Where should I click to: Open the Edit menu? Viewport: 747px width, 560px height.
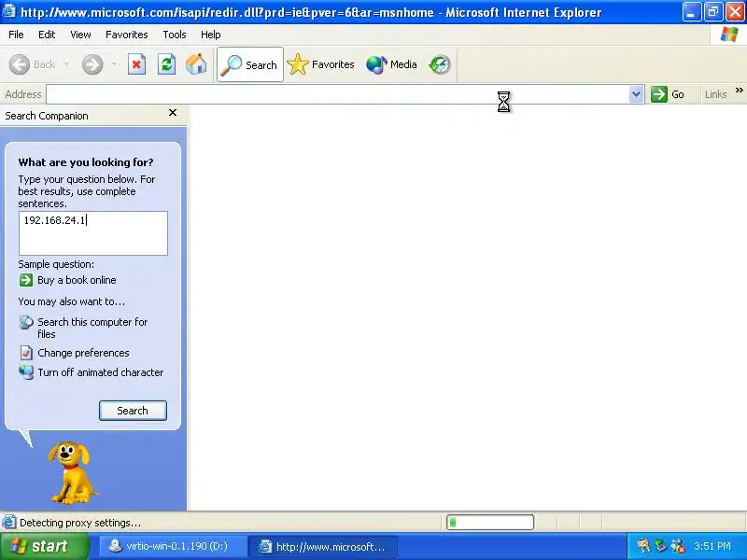pyautogui.click(x=47, y=35)
